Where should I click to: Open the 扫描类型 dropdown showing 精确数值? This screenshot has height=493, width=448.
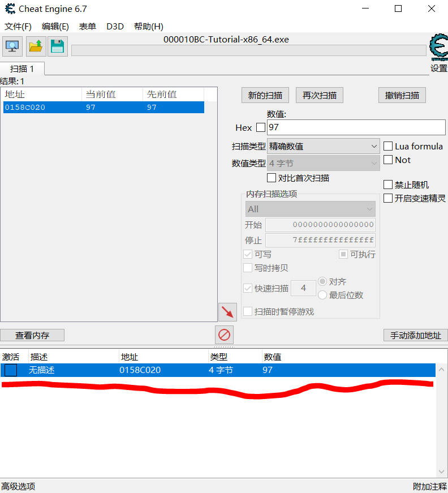(323, 146)
